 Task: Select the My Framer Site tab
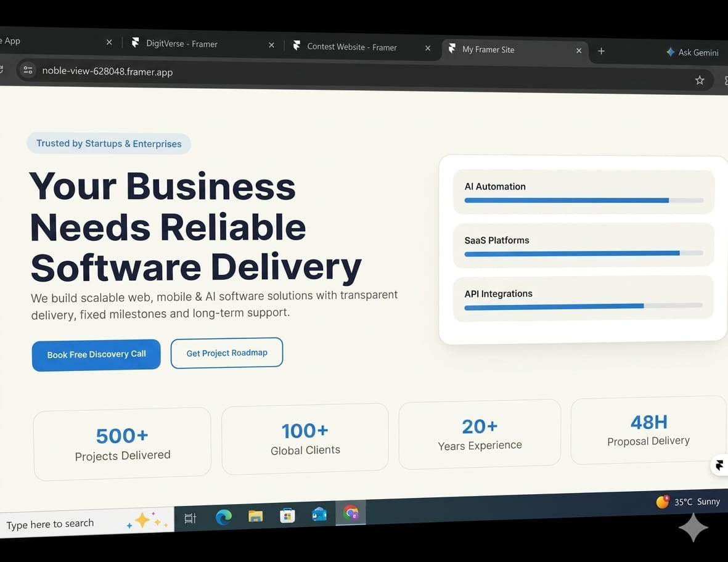coord(515,50)
